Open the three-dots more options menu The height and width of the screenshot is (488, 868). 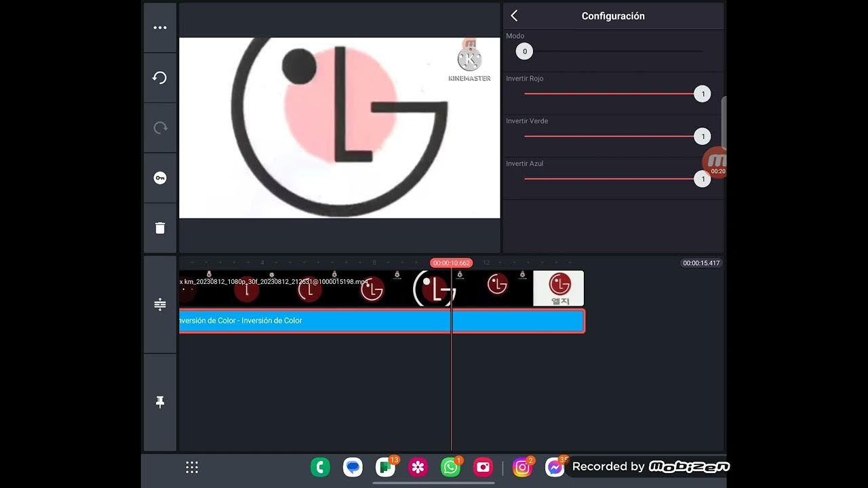tap(160, 28)
